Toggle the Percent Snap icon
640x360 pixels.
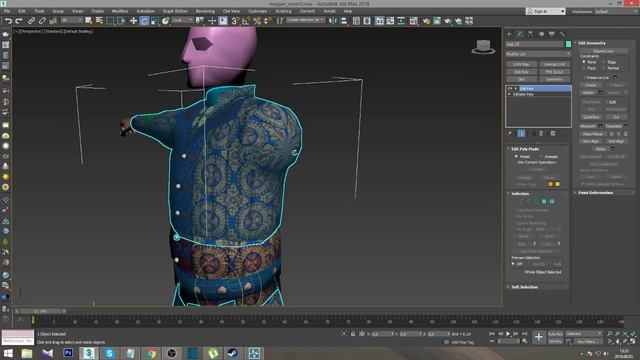(257, 21)
